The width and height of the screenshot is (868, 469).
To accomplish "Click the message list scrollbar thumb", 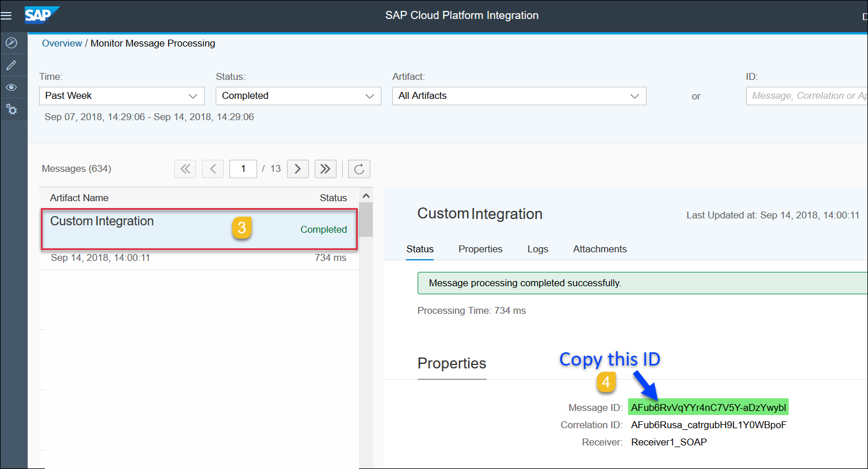I will pos(366,220).
